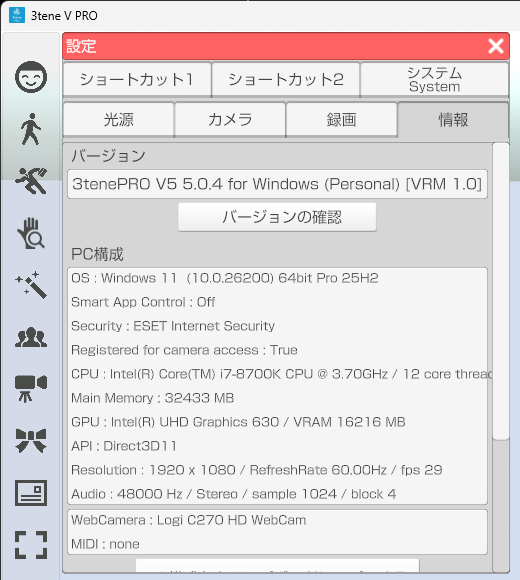Open the background image card icon
This screenshot has height=580, width=520.
(31, 493)
